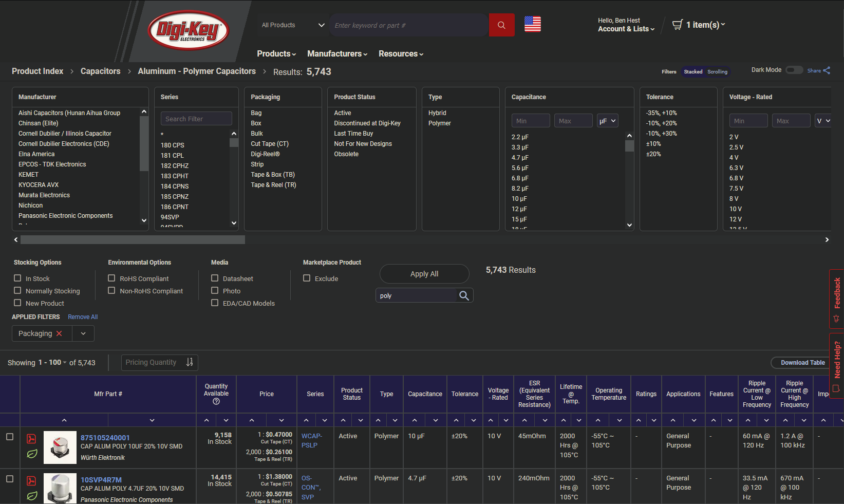Click Quantity Available help question icon
Screen dimensions: 844x504
(216, 401)
